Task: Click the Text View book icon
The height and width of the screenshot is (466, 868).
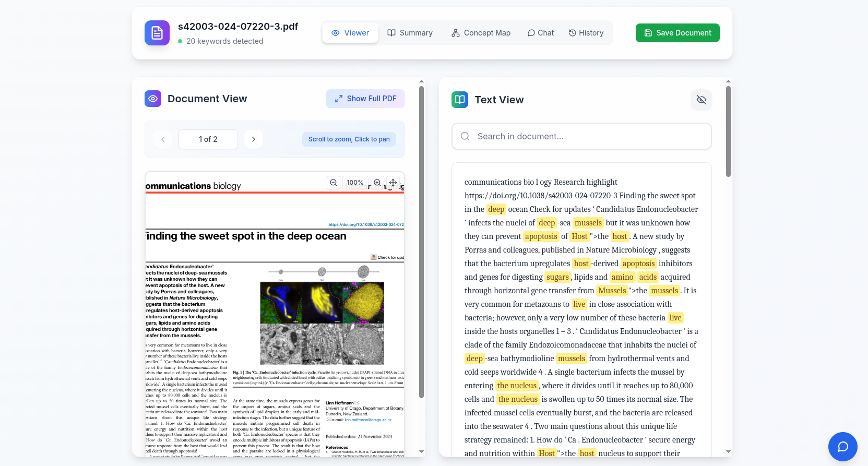Action: coord(460,100)
